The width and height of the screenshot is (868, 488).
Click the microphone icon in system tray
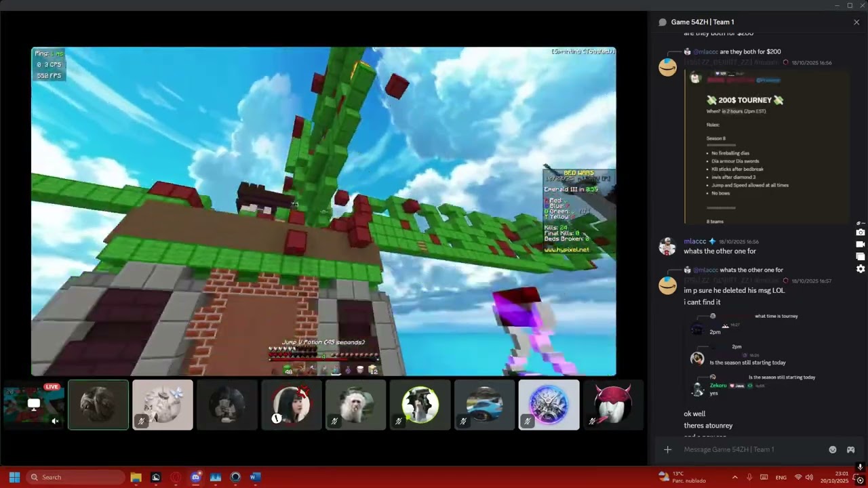[x=749, y=477]
